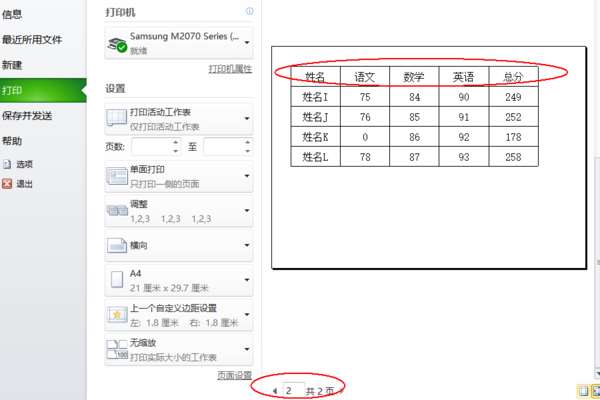Click the 单面打印 page icon

(x=117, y=176)
